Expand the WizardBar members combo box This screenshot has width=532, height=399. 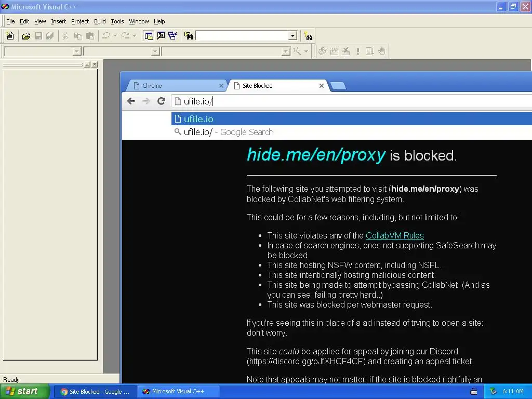coord(286,51)
